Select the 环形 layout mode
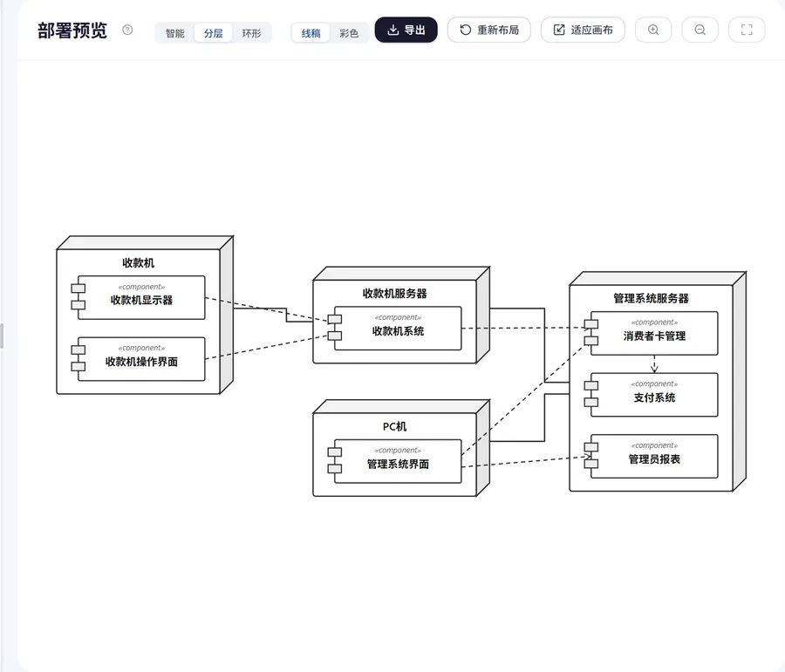This screenshot has width=785, height=672. (251, 33)
